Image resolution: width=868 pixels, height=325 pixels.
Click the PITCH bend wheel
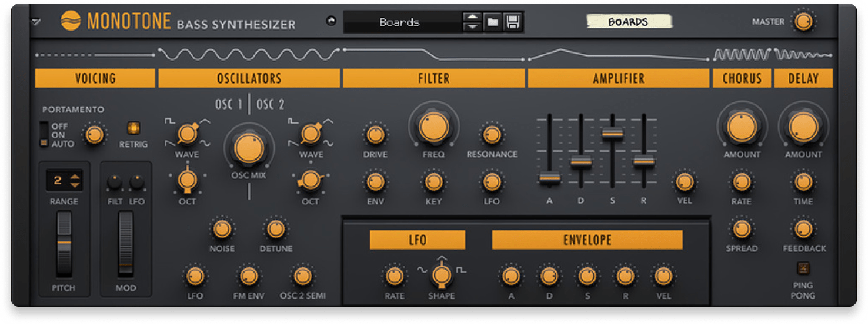click(64, 244)
